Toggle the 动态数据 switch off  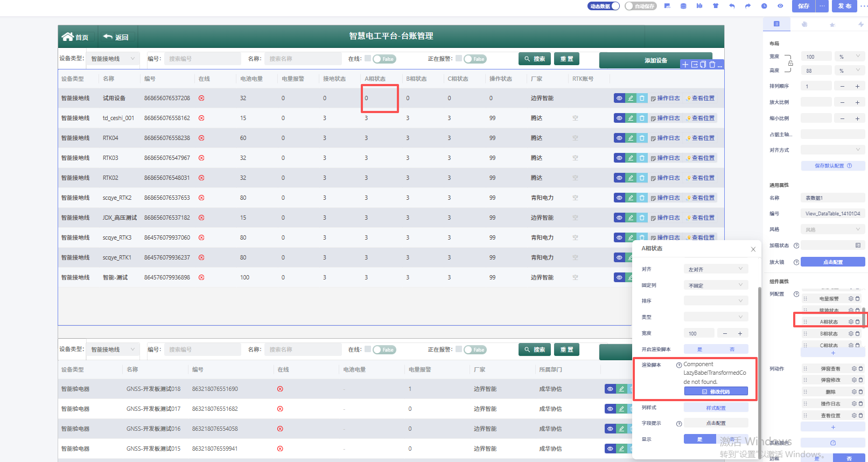[604, 6]
